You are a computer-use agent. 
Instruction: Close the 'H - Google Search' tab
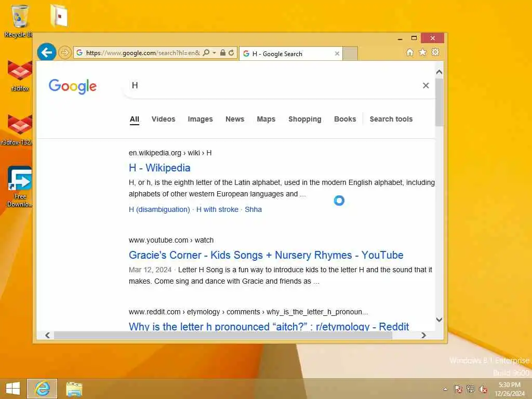click(337, 54)
